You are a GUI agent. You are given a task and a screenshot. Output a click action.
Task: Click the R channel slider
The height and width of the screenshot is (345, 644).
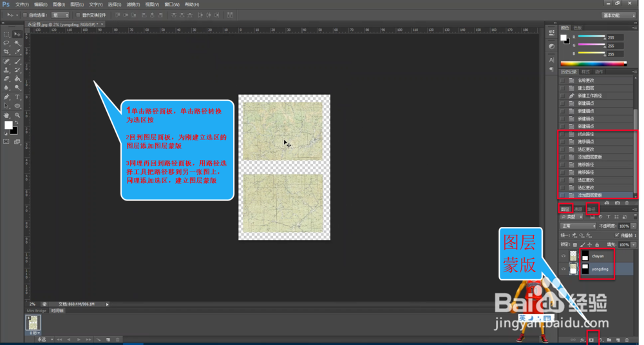(x=591, y=37)
